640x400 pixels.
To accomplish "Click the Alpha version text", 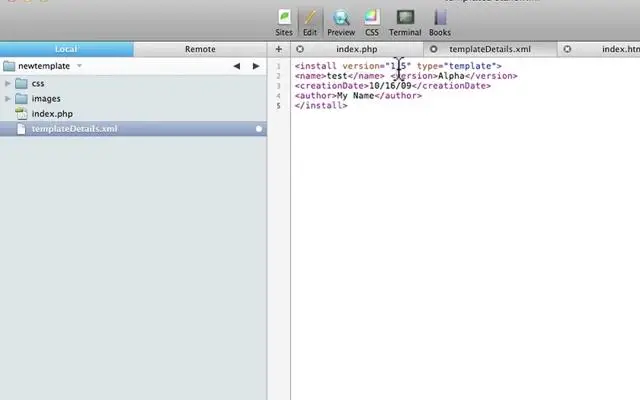I will coord(451,76).
